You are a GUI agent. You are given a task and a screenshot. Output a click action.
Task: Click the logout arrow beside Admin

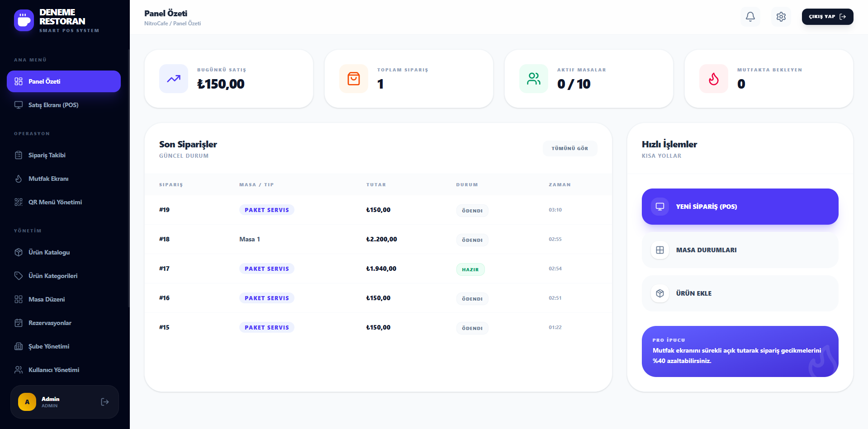point(105,402)
